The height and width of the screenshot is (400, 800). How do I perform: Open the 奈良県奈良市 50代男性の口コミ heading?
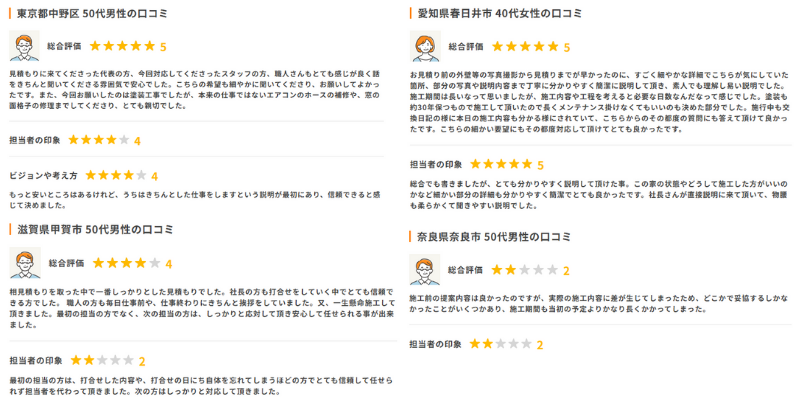(494, 237)
